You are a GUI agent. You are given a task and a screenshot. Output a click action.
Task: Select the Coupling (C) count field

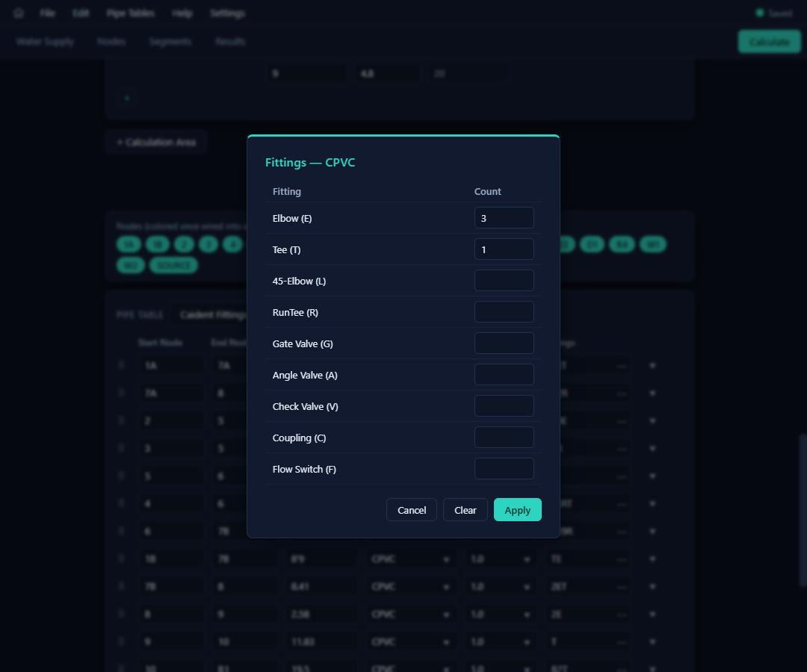tap(504, 437)
